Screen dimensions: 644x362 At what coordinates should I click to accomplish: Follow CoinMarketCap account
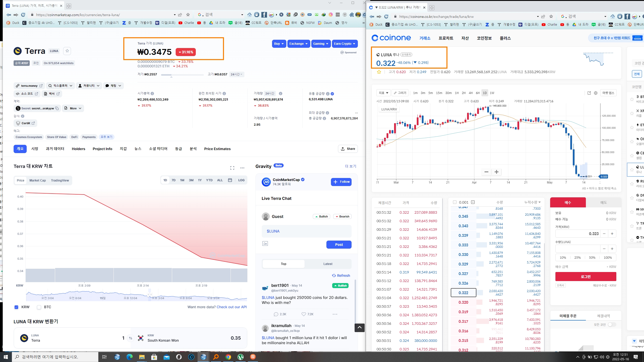point(341,182)
